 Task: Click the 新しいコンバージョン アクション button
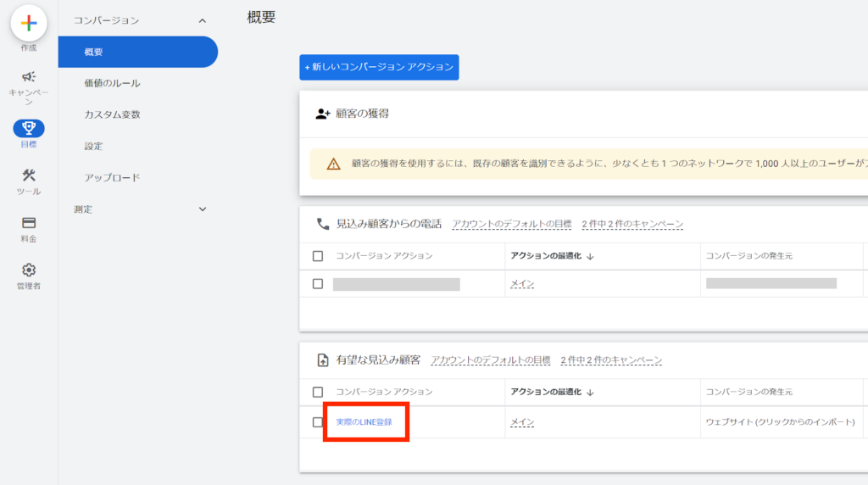pyautogui.click(x=379, y=67)
